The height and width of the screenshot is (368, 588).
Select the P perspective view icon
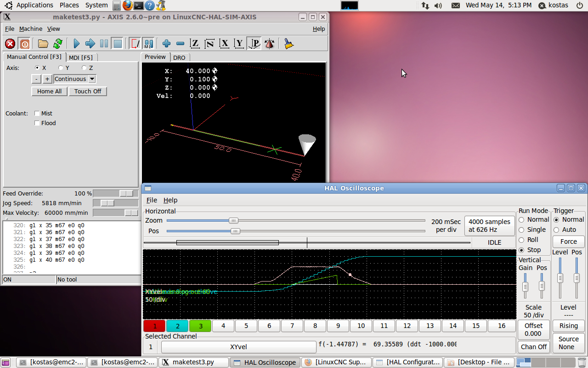pyautogui.click(x=254, y=44)
